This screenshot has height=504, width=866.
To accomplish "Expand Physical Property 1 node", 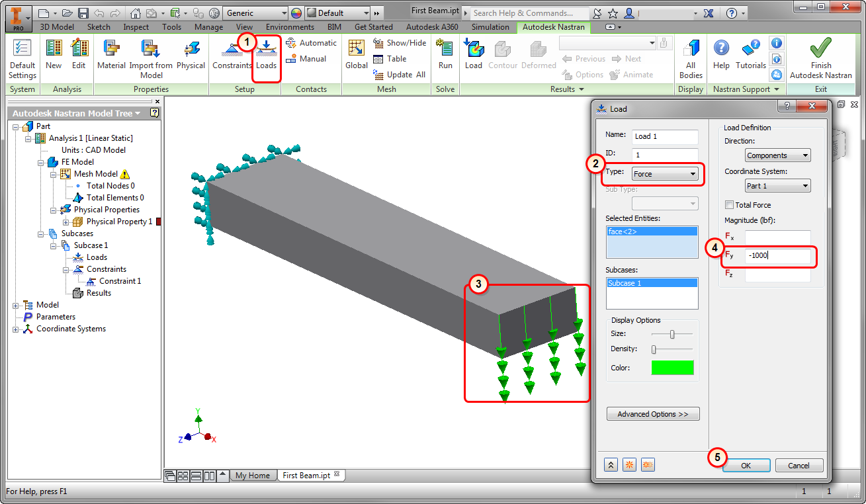I will pos(66,222).
